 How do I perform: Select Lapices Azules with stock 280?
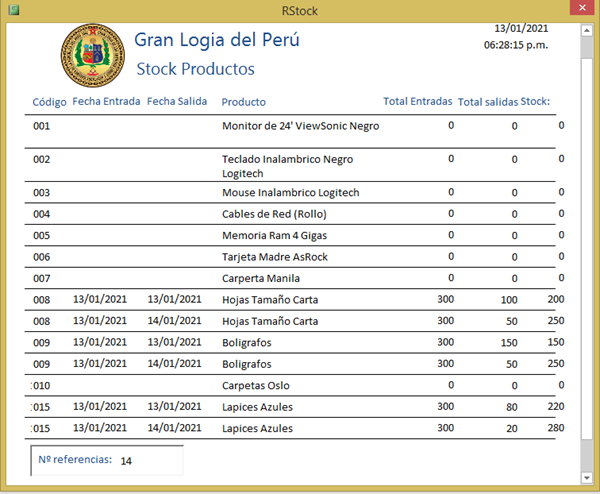coord(258,428)
